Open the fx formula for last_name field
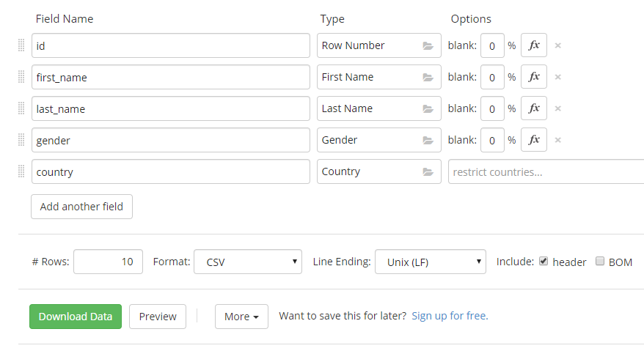 533,108
